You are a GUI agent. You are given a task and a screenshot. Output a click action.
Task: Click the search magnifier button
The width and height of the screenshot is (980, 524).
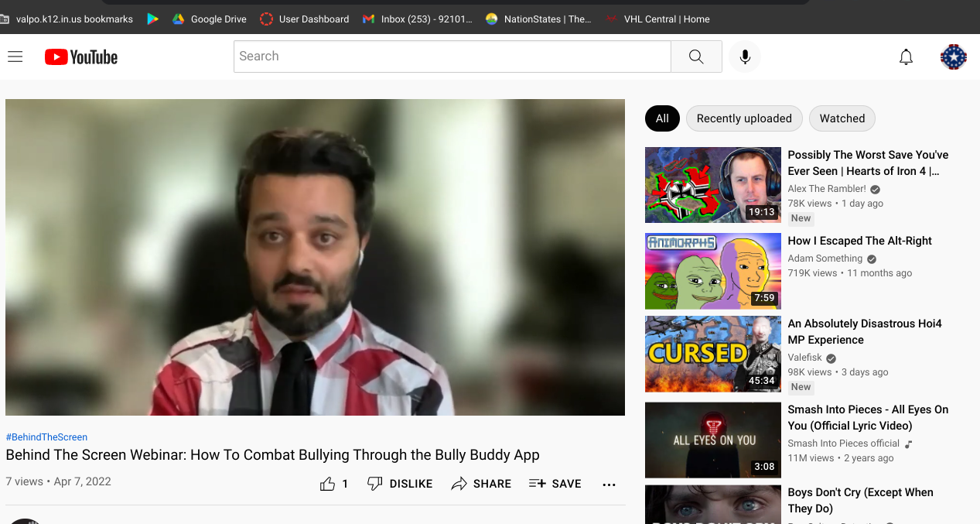tap(696, 57)
